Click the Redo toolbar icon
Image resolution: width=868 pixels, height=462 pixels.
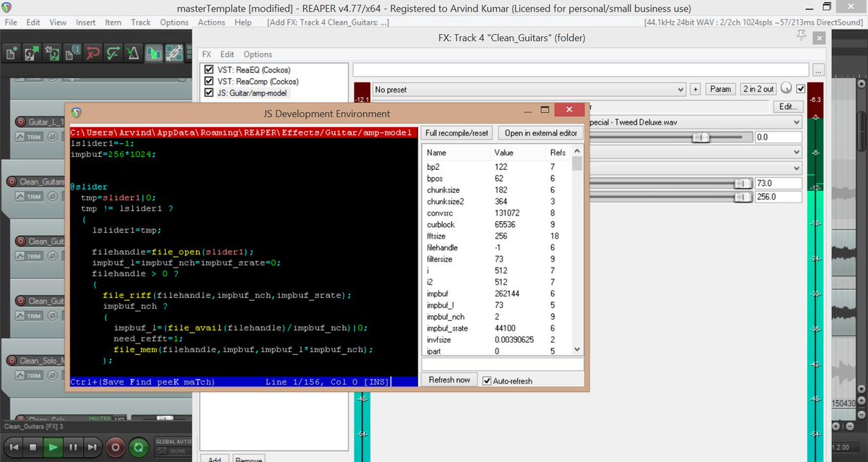114,52
